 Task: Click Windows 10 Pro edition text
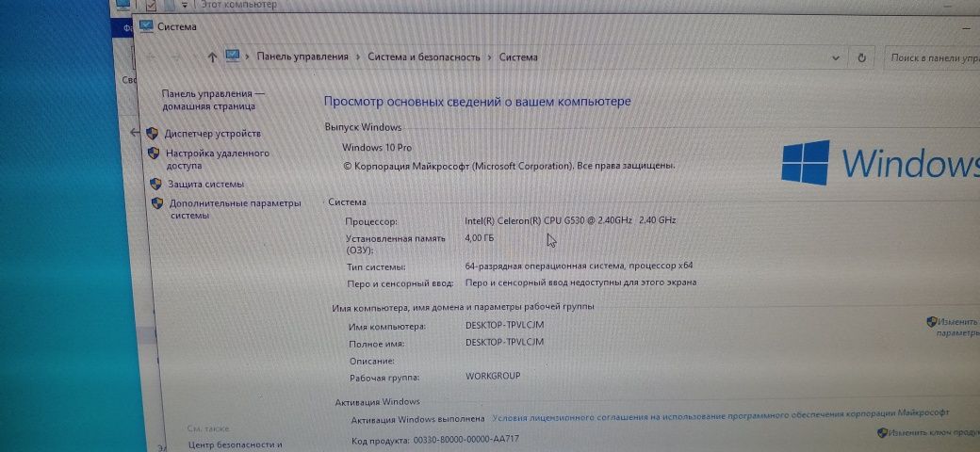(x=377, y=148)
